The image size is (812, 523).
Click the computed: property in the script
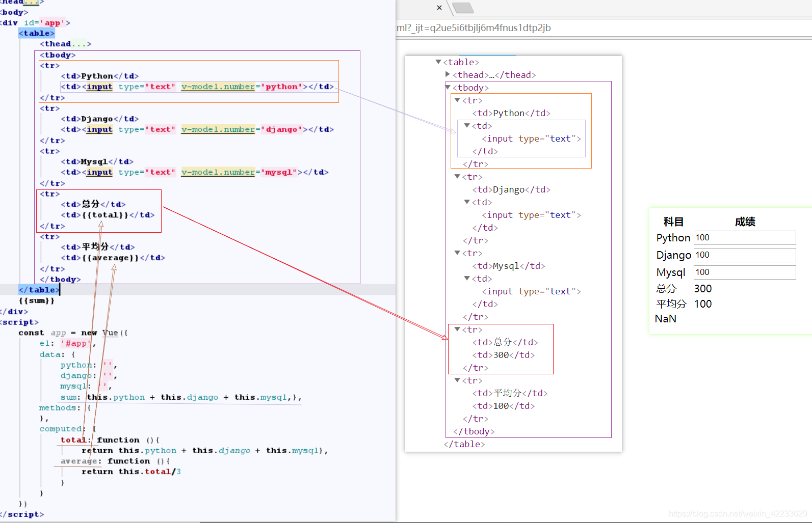pyautogui.click(x=63, y=429)
